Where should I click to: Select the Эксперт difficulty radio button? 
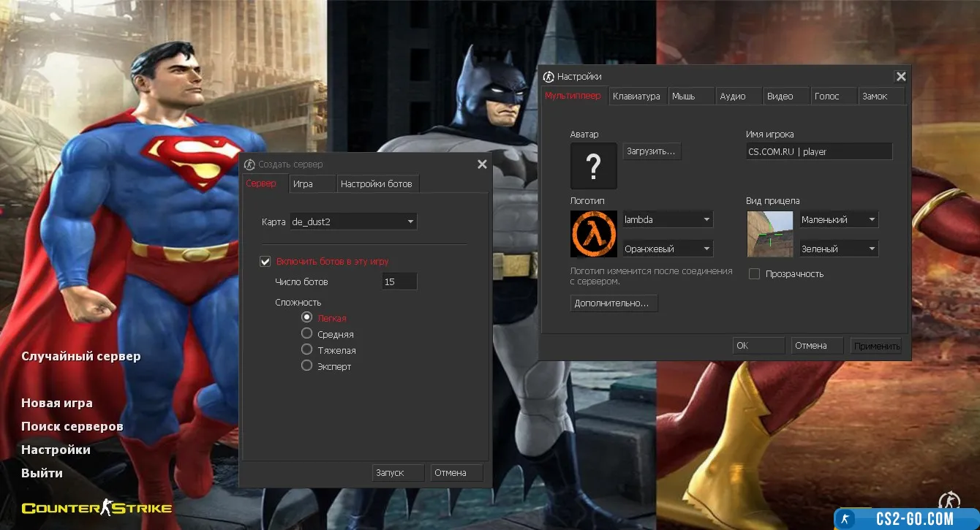[307, 366]
